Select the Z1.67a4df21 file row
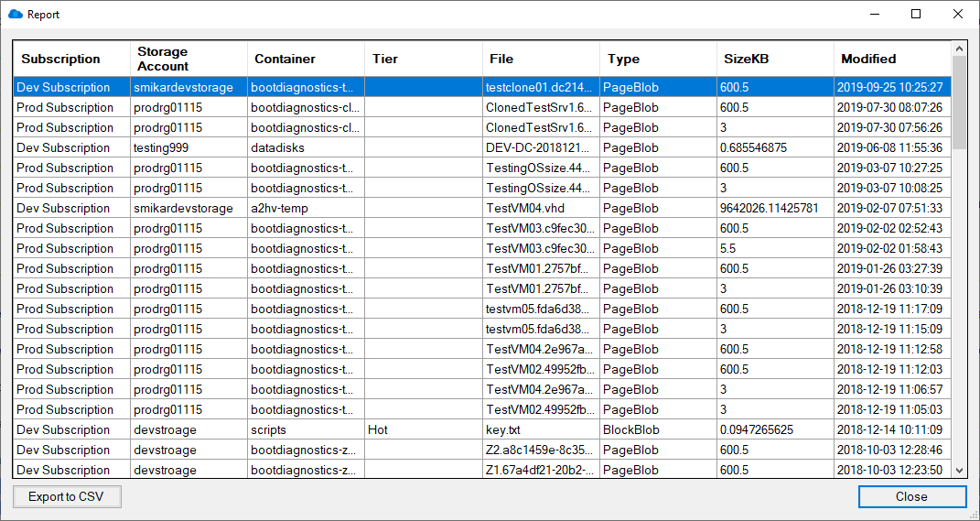 point(482,470)
